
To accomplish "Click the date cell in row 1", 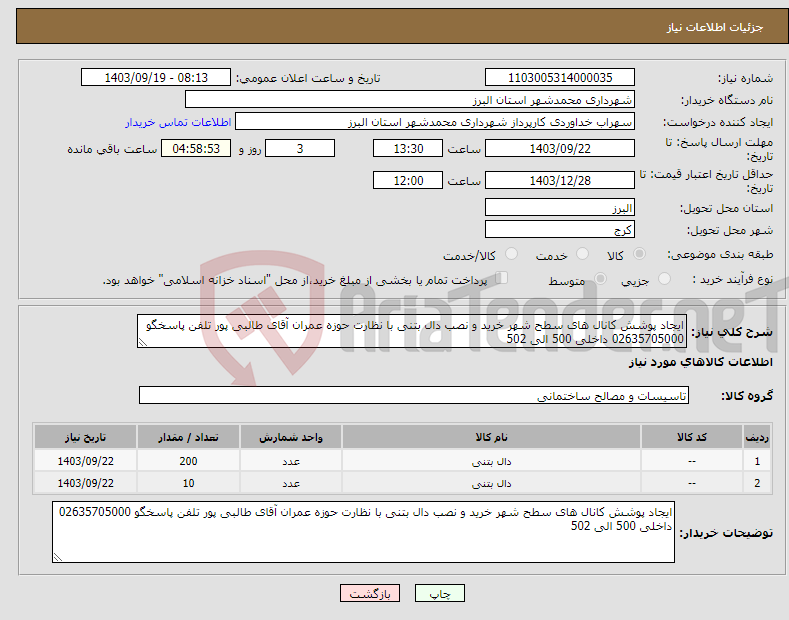I will tap(86, 461).
